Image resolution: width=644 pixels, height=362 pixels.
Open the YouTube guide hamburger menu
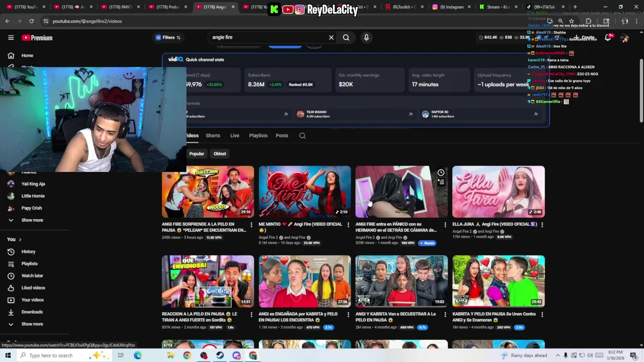11,38
